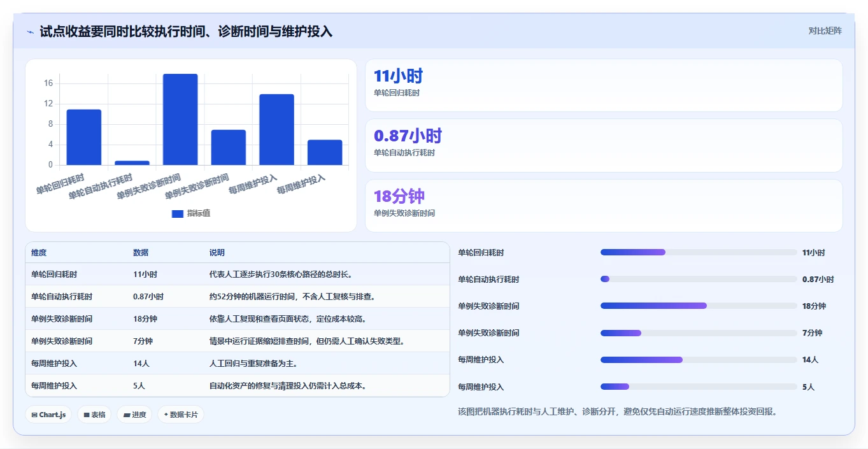Screen dimensions: 868x449
Task: Click the chart y-axis label 16
Action: pos(48,83)
